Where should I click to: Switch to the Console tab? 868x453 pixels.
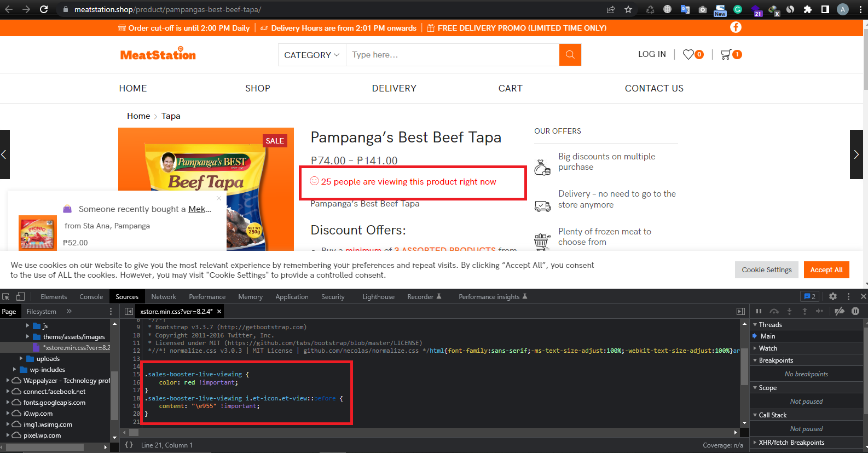[91, 296]
